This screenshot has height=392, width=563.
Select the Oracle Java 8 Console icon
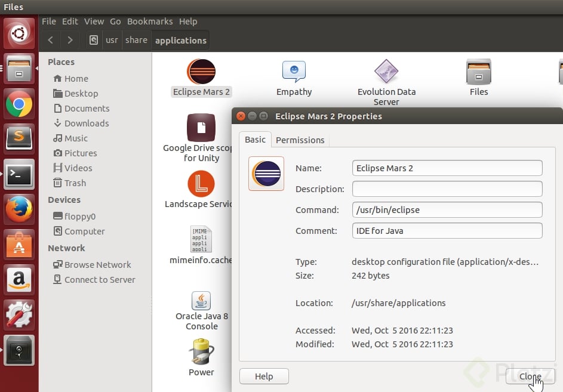(201, 311)
